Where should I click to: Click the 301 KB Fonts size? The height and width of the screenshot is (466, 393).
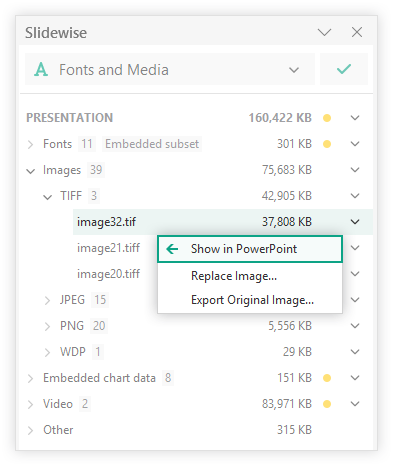pos(294,144)
